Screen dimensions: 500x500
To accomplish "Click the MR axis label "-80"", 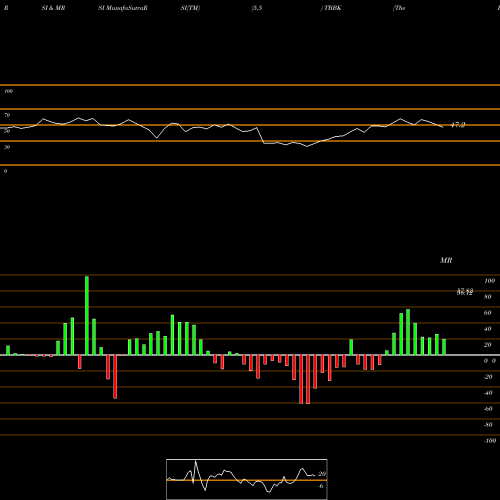I will tap(488, 425).
